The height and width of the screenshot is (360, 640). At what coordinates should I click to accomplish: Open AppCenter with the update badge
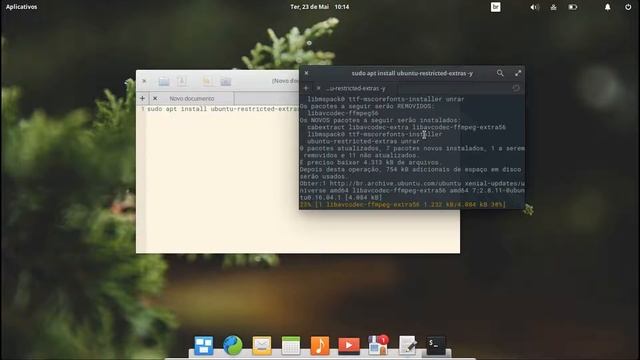point(378,345)
